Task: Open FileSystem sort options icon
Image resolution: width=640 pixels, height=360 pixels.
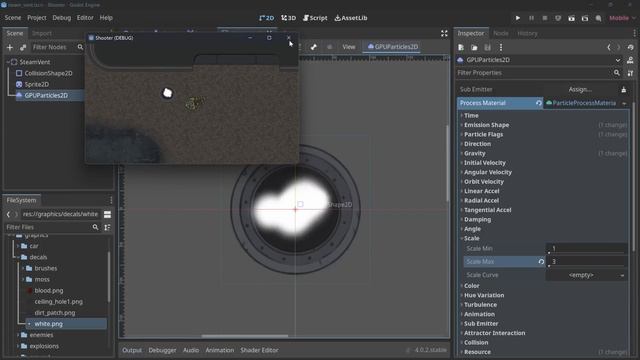Action: [x=107, y=227]
